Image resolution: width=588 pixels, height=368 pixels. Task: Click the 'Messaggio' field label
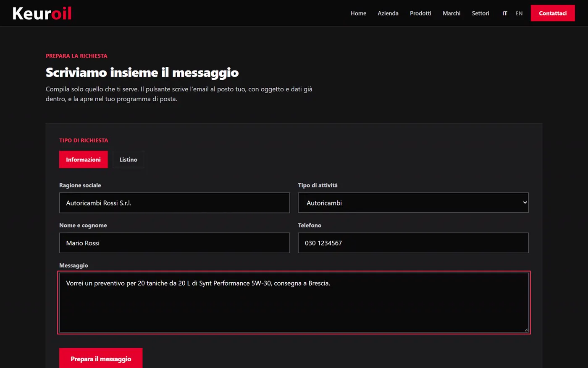[x=73, y=265]
